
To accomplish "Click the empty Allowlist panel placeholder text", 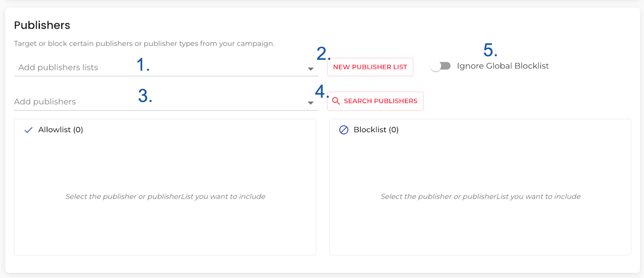I will (x=165, y=197).
